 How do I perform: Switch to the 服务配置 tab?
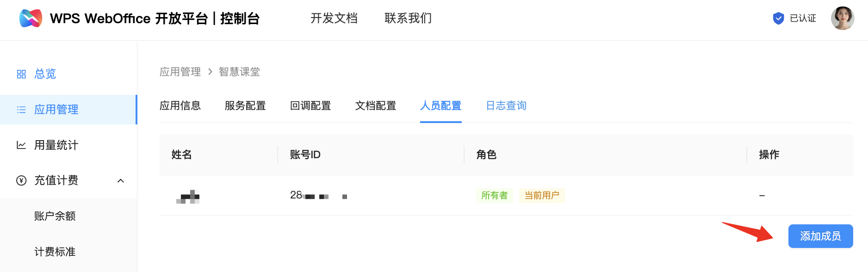pos(245,106)
